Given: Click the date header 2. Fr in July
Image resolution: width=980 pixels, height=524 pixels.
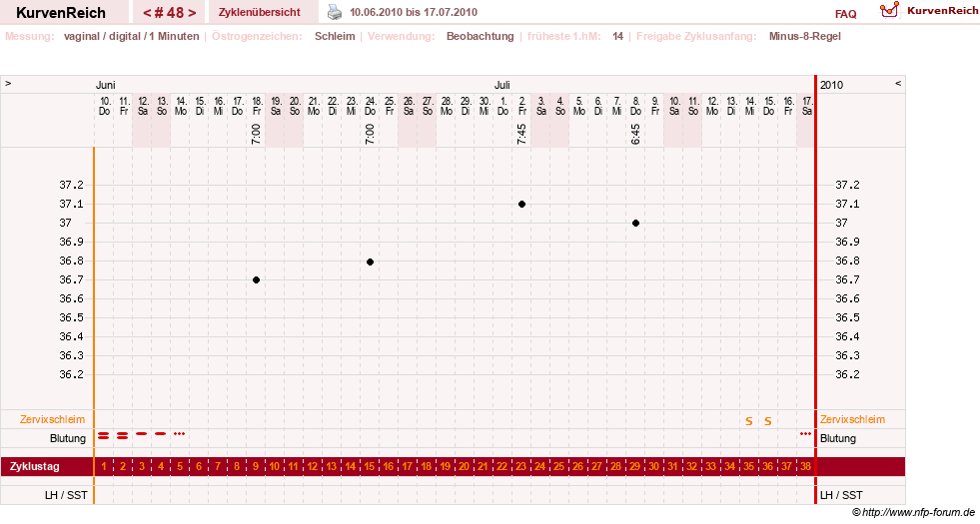Looking at the screenshot, I should click(x=521, y=106).
